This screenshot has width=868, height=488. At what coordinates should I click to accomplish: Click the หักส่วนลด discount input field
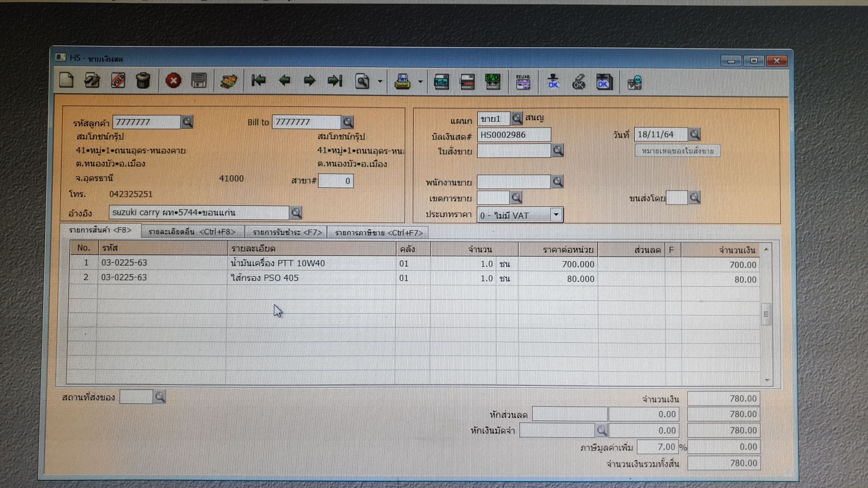coord(570,414)
